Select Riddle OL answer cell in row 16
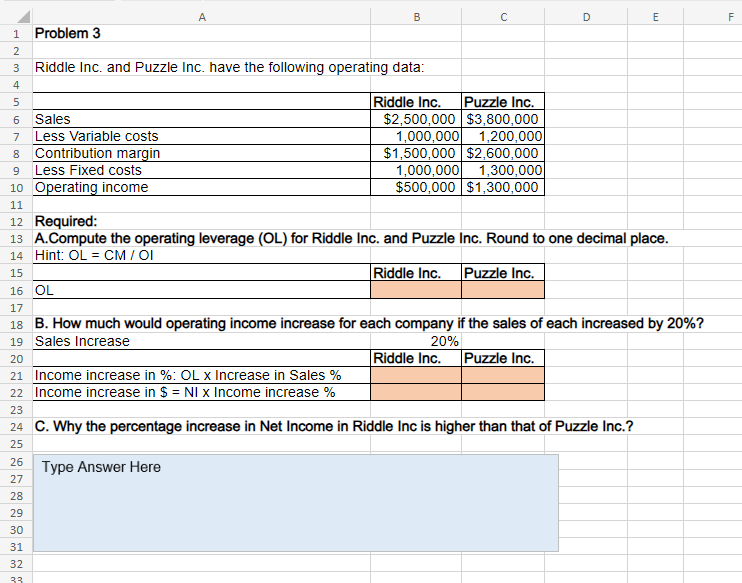742x583 pixels. pyautogui.click(x=416, y=290)
